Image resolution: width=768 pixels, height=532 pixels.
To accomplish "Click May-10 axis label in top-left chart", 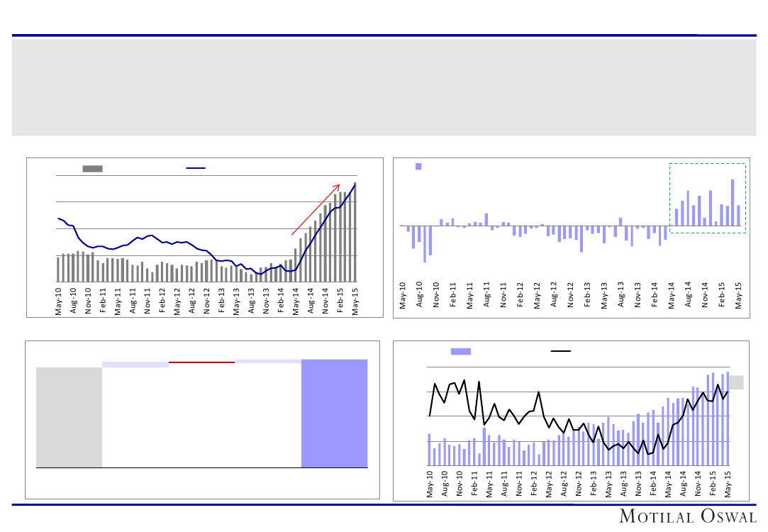I will click(58, 301).
